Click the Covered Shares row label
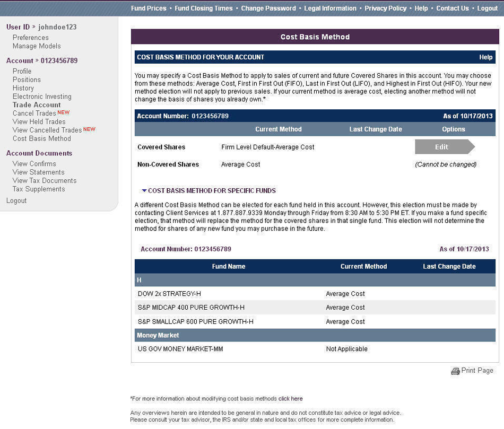Image resolution: width=504 pixels, height=429 pixels. click(x=161, y=147)
